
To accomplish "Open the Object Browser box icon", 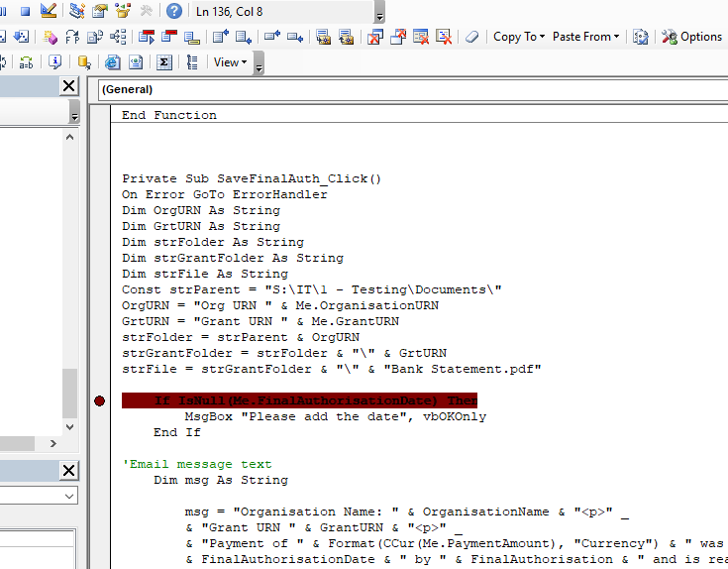I will tap(123, 11).
